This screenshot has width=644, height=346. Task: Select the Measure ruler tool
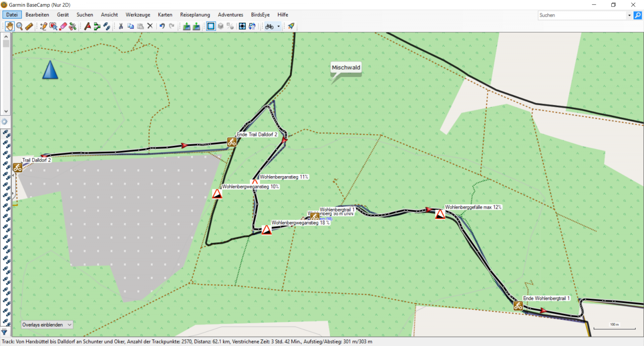click(x=29, y=26)
